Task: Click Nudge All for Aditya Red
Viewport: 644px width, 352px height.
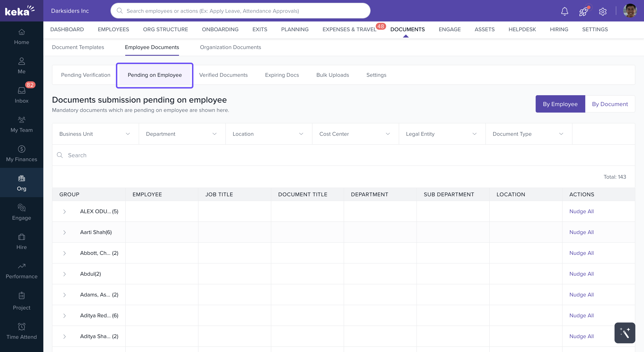Action: (581, 316)
